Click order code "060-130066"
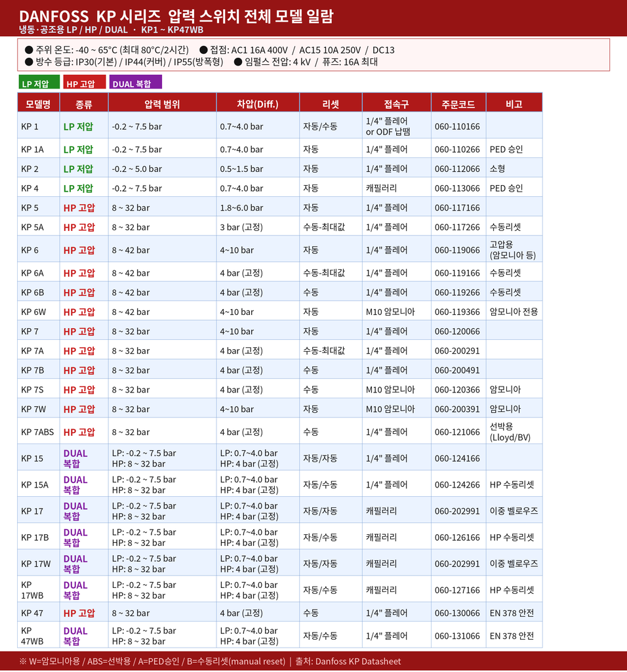This screenshot has height=672, width=627. 457,613
